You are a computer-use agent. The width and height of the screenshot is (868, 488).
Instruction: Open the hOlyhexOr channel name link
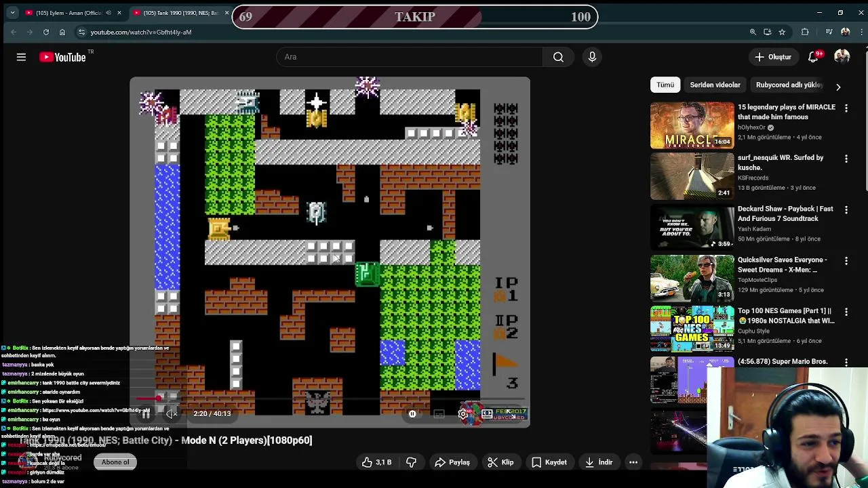[x=752, y=127]
